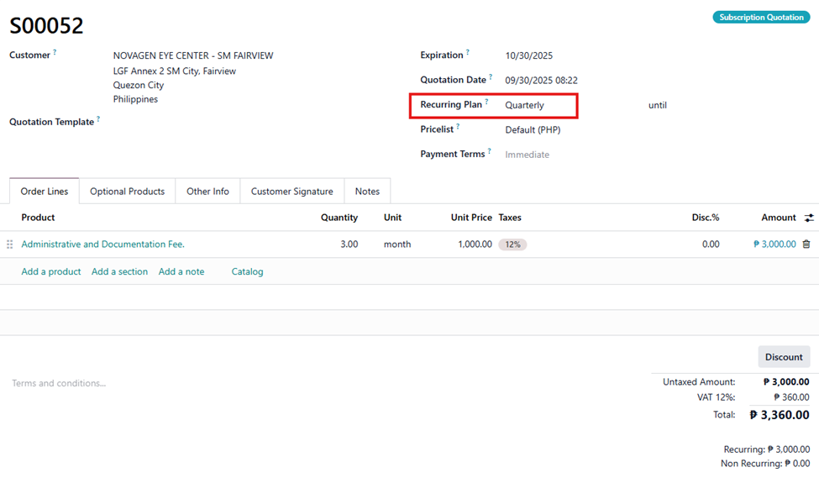Click help icon beside Quotation Template
The height and width of the screenshot is (504, 819).
[x=98, y=119]
